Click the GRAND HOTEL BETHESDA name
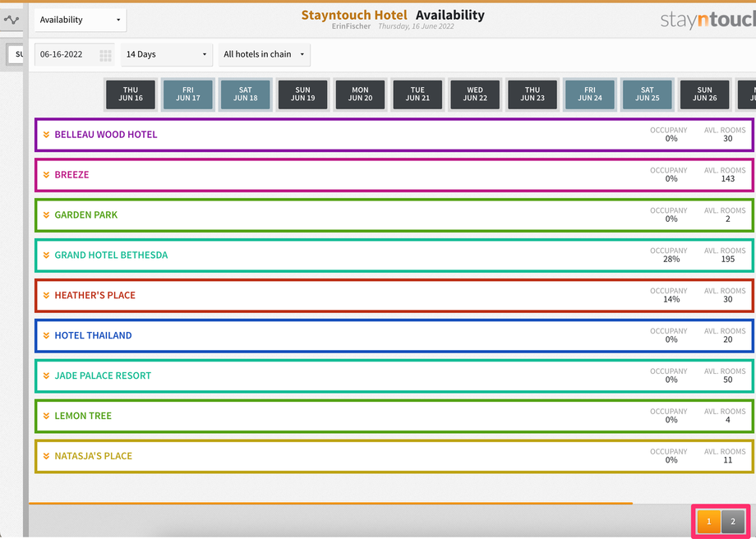This screenshot has height=539, width=756. pyautogui.click(x=111, y=255)
